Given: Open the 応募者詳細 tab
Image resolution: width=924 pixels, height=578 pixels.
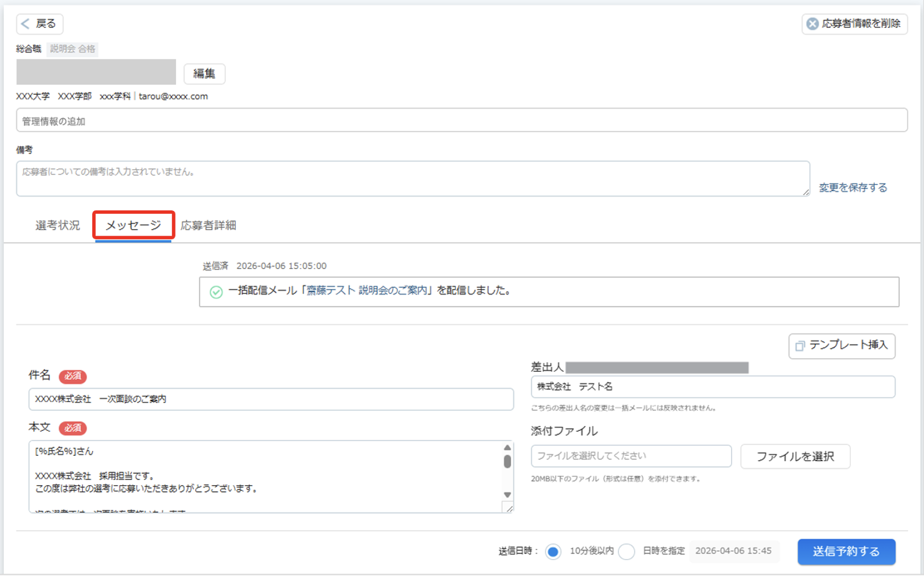Looking at the screenshot, I should pos(208,225).
